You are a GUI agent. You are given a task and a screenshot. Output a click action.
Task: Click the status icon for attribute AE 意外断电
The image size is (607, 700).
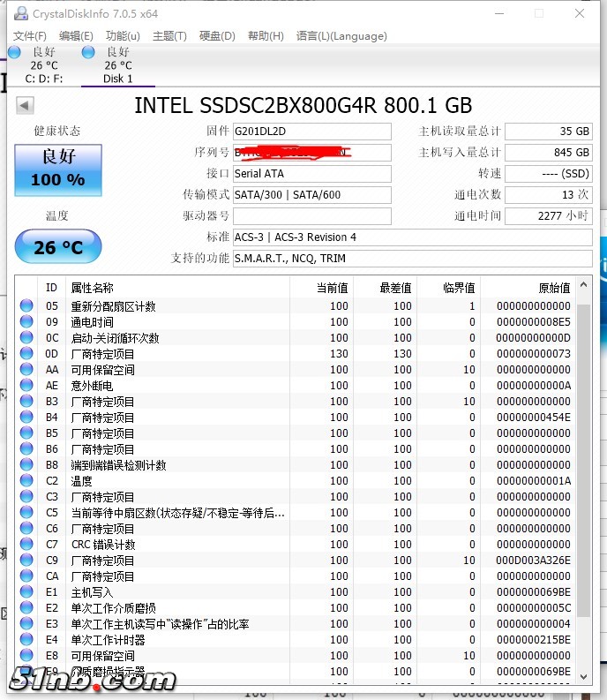[26, 386]
